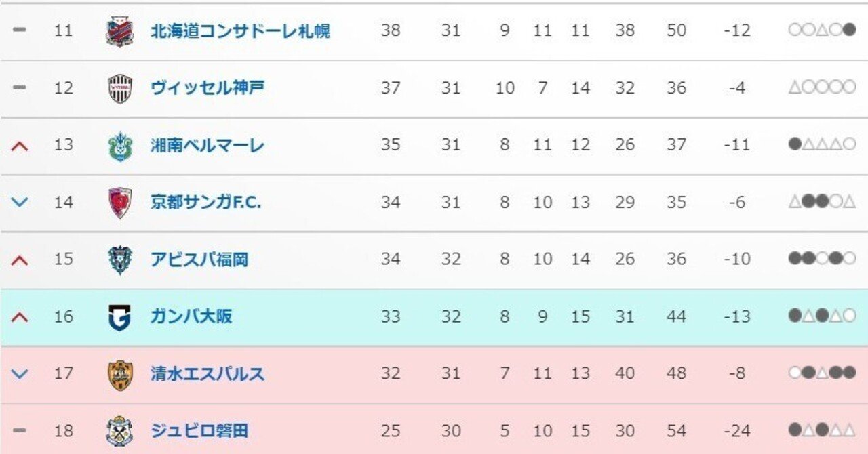
Task: Click the highlighted Gamba Osaka row
Action: click(x=434, y=316)
